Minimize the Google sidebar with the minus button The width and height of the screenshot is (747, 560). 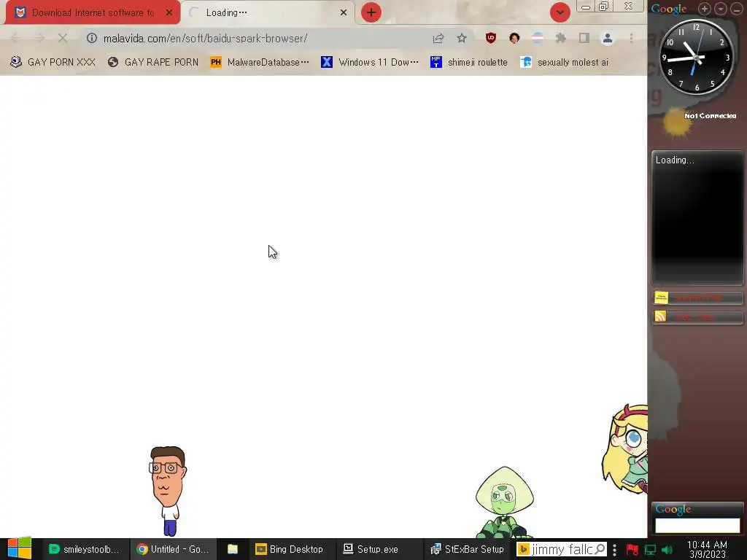(737, 9)
